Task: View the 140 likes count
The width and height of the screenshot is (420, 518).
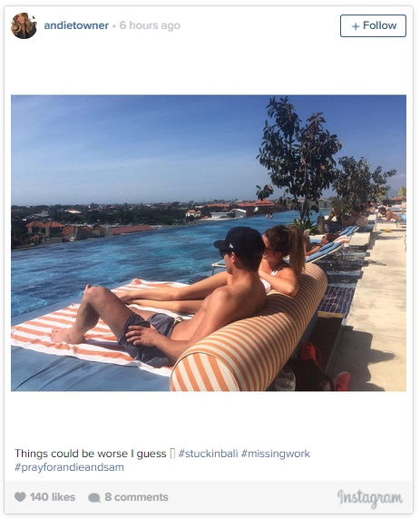Action: [53, 497]
